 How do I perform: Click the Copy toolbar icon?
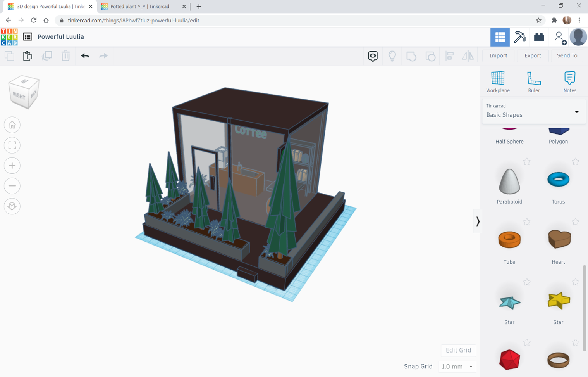click(9, 56)
